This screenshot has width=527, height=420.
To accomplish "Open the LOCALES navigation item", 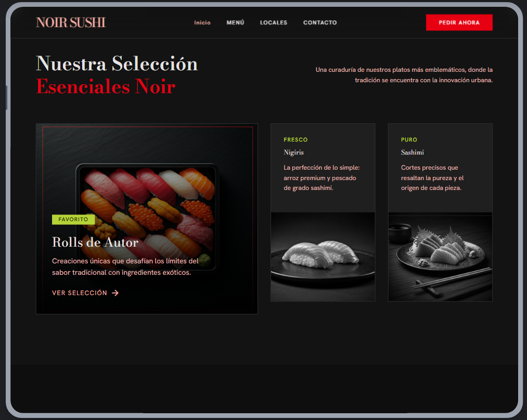I will 274,22.
